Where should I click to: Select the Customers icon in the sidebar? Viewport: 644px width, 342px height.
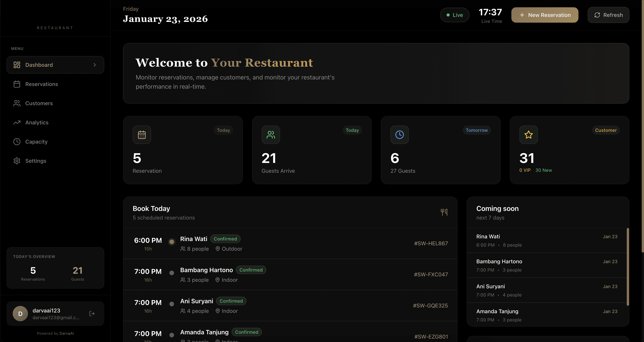click(x=17, y=103)
